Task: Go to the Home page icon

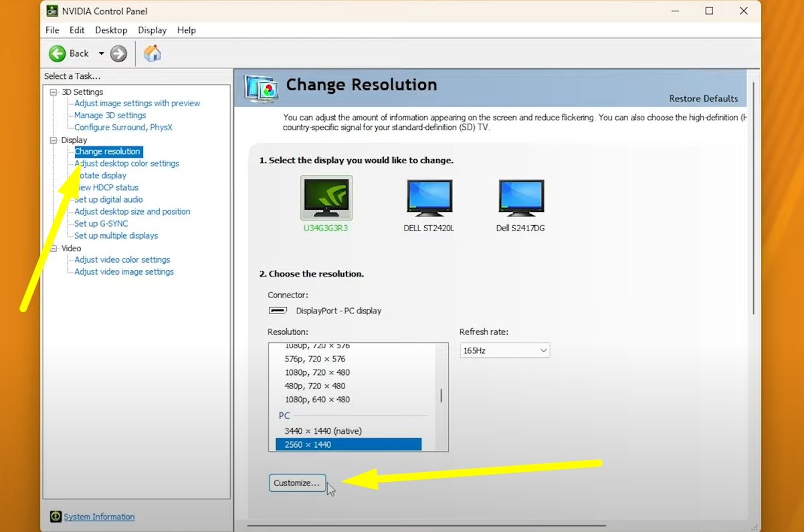Action: pyautogui.click(x=153, y=53)
